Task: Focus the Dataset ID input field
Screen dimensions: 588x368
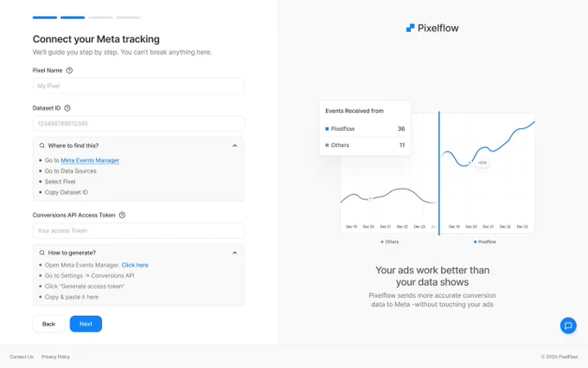Action: pos(138,124)
